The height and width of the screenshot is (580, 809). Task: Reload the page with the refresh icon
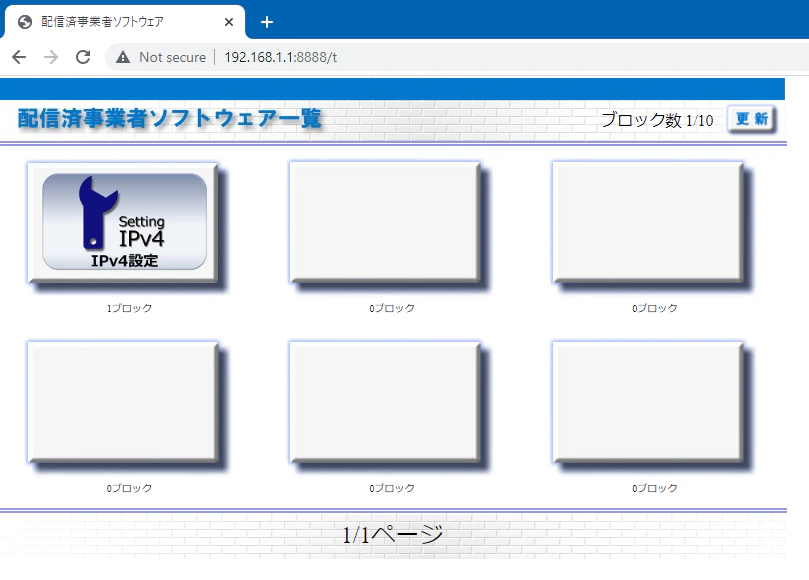pos(83,57)
